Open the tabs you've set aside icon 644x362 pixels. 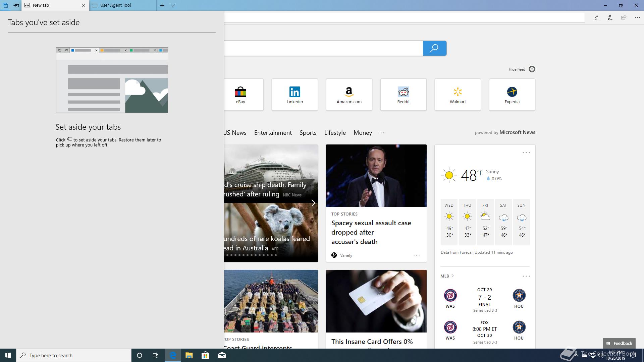coord(5,5)
